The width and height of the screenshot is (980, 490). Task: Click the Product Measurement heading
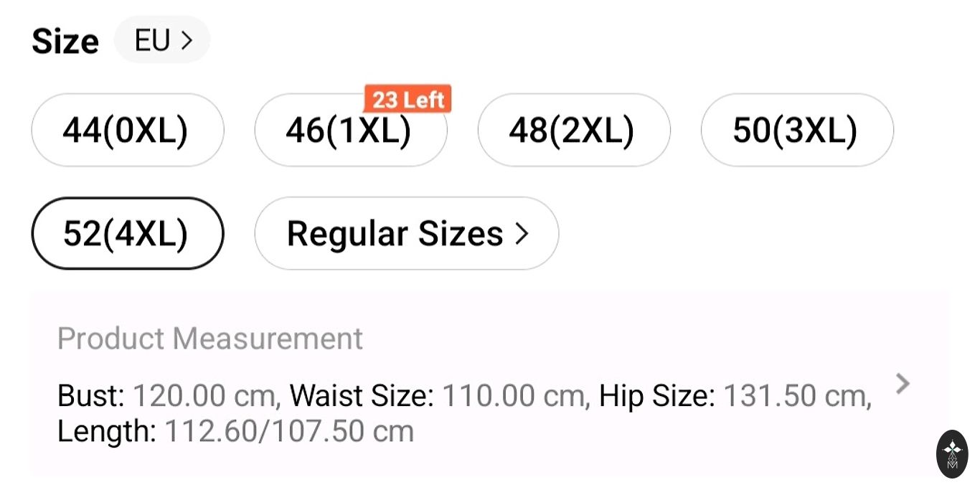[x=209, y=338]
